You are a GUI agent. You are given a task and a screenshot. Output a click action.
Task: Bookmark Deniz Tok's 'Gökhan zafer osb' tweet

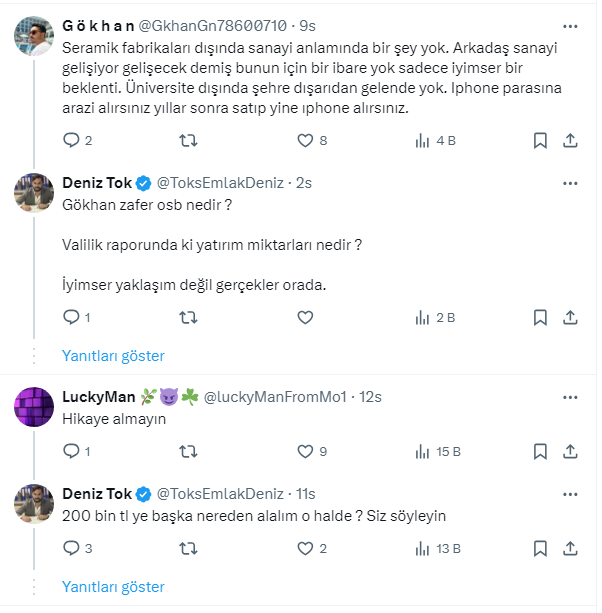coord(540,317)
